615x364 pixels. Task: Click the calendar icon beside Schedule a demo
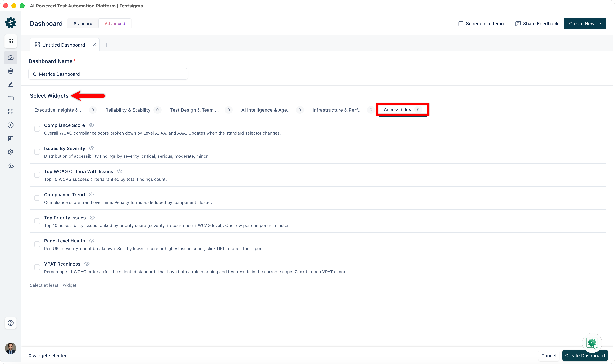pos(461,23)
